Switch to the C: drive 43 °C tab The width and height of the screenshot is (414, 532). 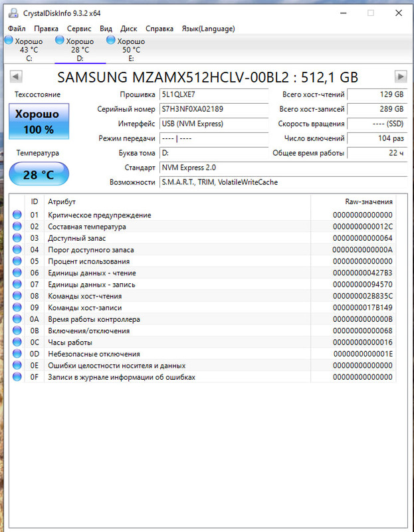pos(29,49)
